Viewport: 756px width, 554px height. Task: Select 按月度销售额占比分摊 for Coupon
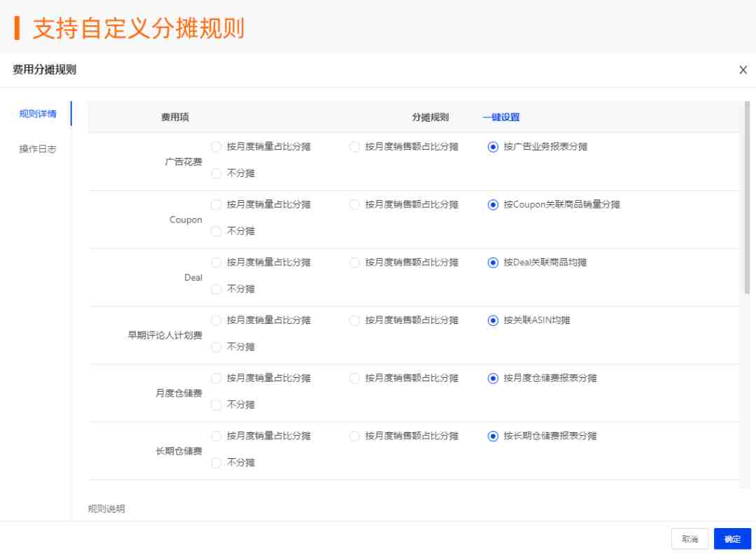354,204
